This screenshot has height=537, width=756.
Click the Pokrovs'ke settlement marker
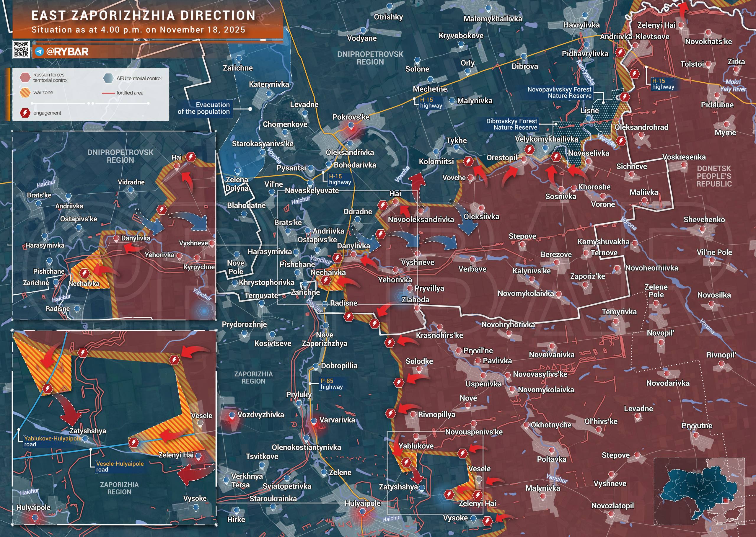click(x=351, y=125)
